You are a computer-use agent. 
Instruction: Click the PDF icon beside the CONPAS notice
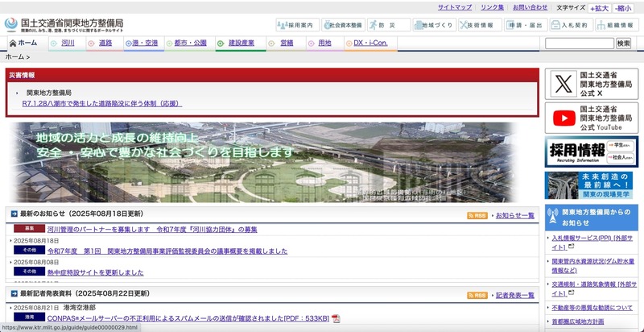(336, 318)
